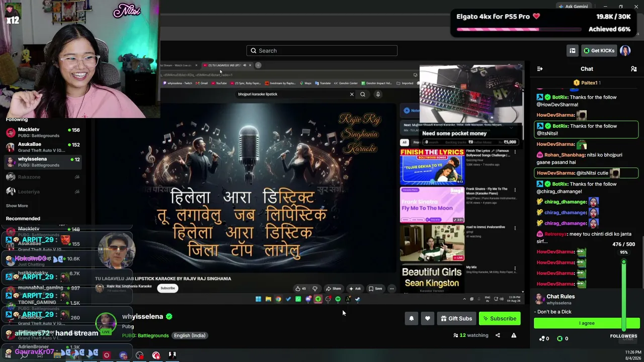Open Looteriya offline channel in Following
The image size is (644, 362).
(x=43, y=192)
